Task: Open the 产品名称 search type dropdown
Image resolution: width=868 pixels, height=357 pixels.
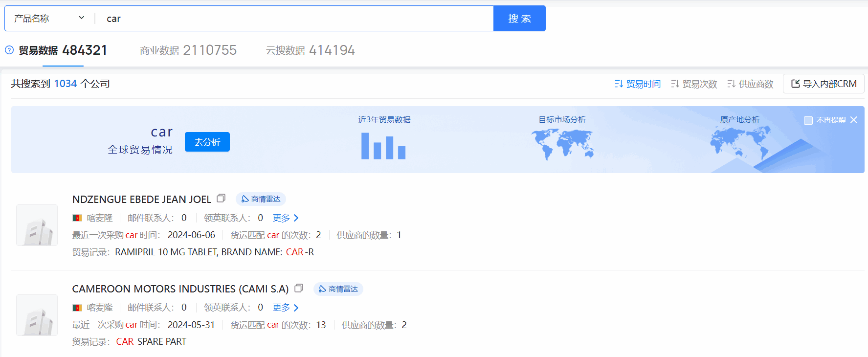Action: 49,19
